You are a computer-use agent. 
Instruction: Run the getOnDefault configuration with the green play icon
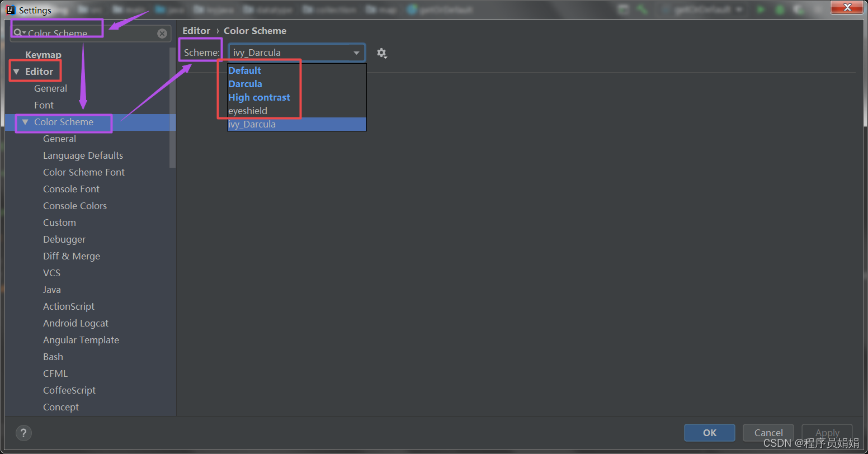tap(761, 9)
